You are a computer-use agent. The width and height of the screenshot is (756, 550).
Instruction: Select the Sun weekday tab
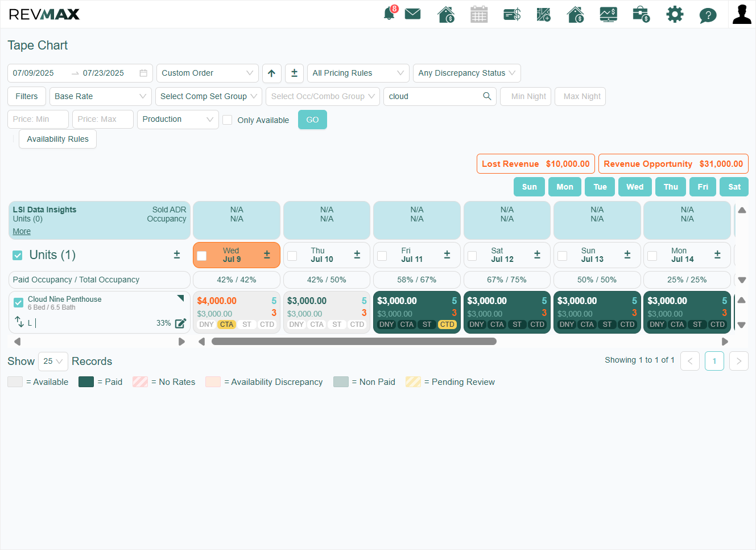point(530,187)
